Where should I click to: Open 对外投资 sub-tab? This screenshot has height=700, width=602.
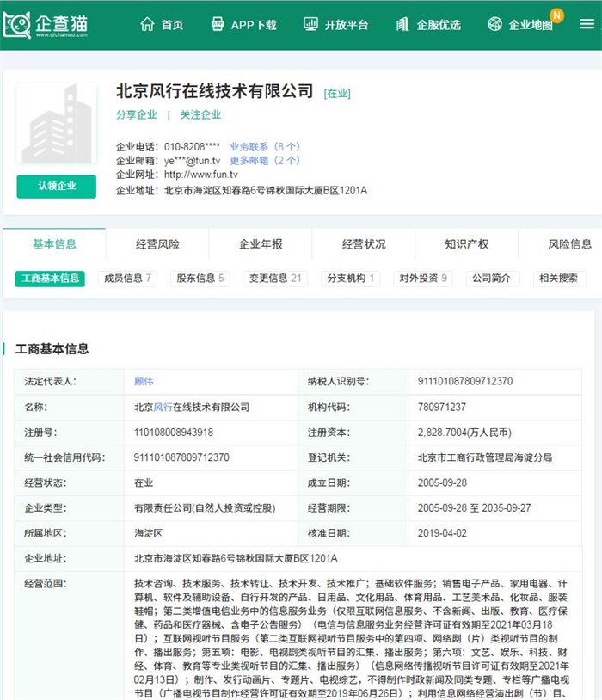click(423, 279)
